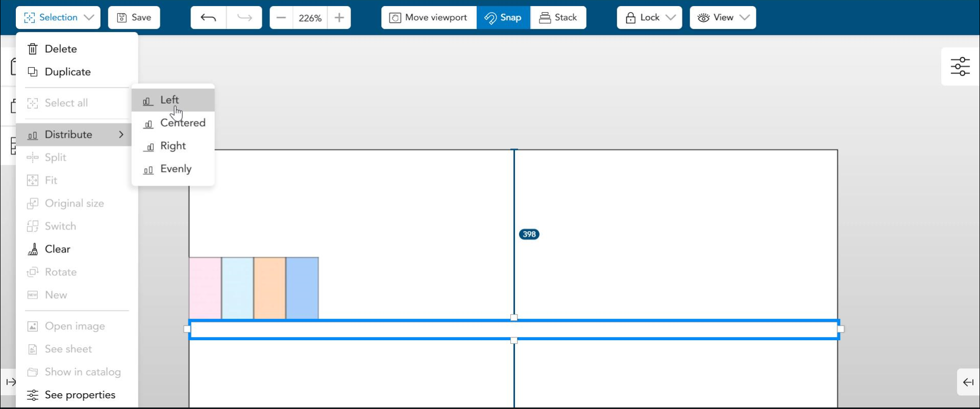
Task: Click the Switch menu entry
Action: [77, 226]
